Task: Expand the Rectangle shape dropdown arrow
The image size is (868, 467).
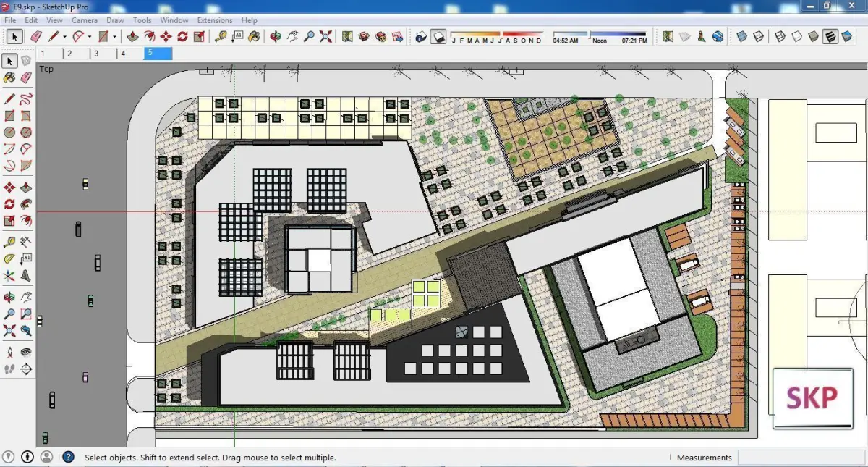Action: point(114,37)
